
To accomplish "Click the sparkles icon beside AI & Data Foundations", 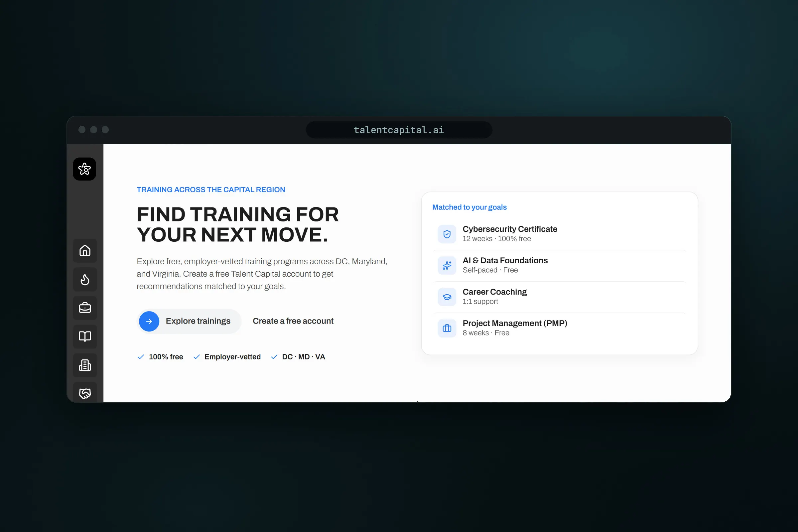I will tap(447, 265).
